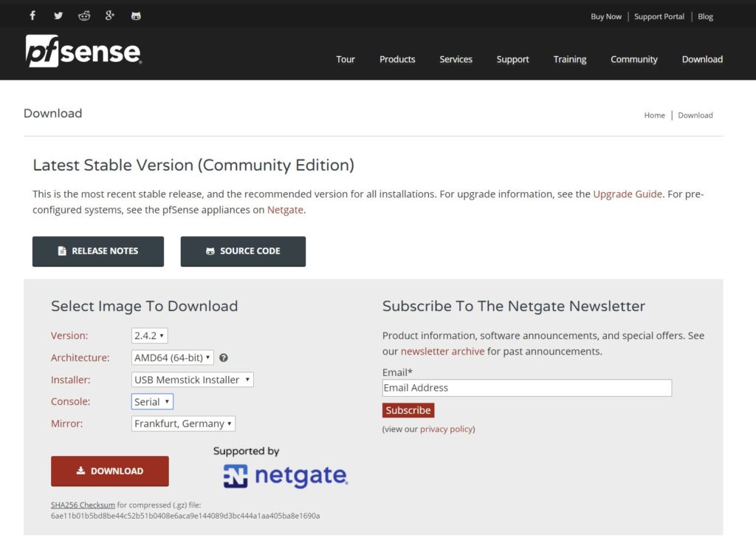
Task: Click the Architecture: label
Action: 80,358
